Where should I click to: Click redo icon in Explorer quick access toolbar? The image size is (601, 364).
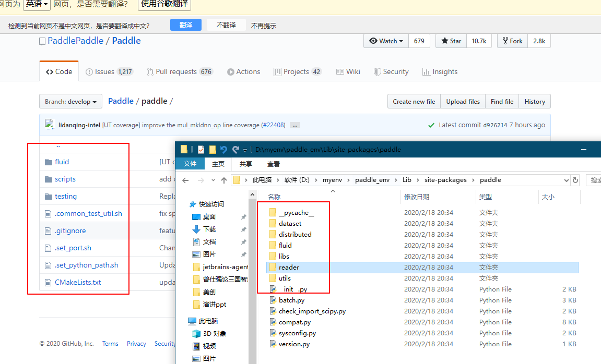[235, 149]
